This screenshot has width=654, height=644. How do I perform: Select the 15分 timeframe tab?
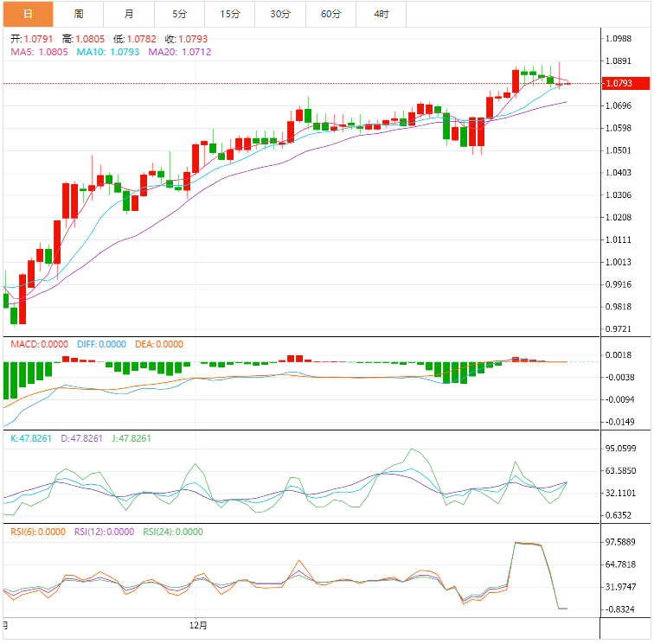click(x=230, y=14)
